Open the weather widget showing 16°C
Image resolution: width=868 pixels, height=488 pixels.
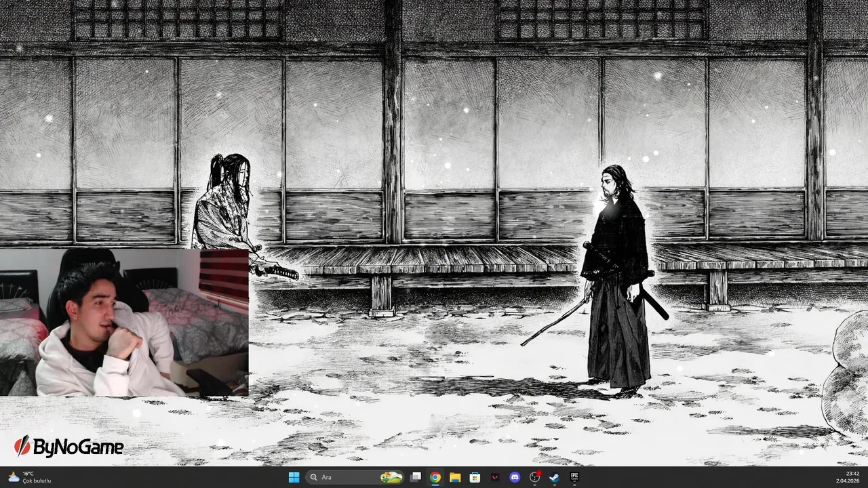coord(30,477)
